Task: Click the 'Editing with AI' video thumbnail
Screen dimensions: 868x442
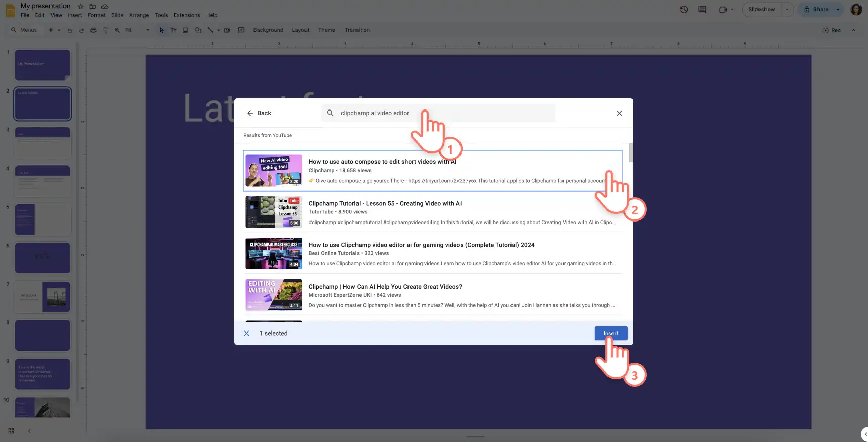Action: pos(274,295)
